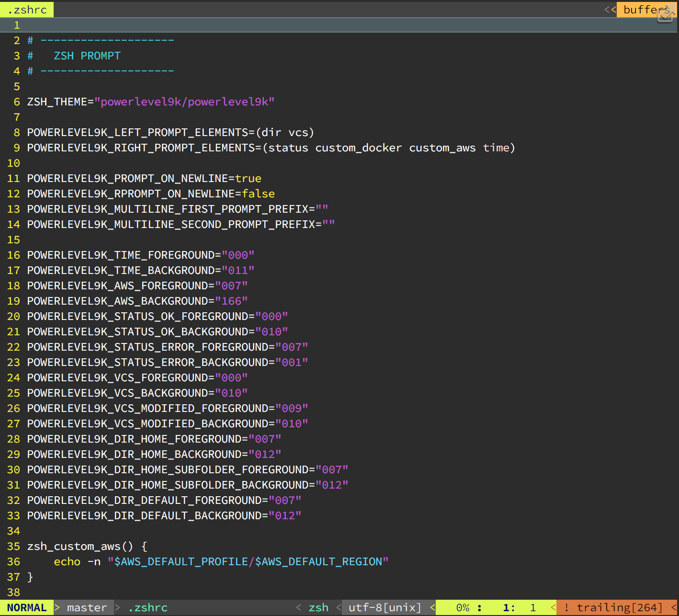Viewport: 679px width, 616px height.
Task: Click POWERLEVEL9K_MULTILINE_SECOND_PROMPT_PREFIX
Action: [171, 224]
